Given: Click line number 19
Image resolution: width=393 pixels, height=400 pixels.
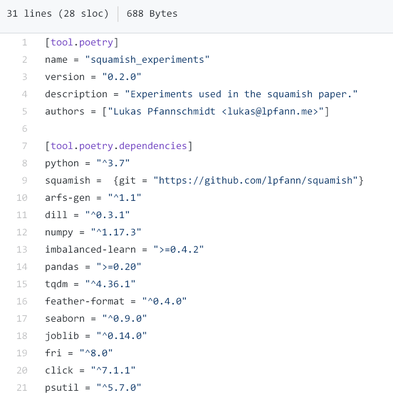Looking at the screenshot, I should click(x=22, y=353).
